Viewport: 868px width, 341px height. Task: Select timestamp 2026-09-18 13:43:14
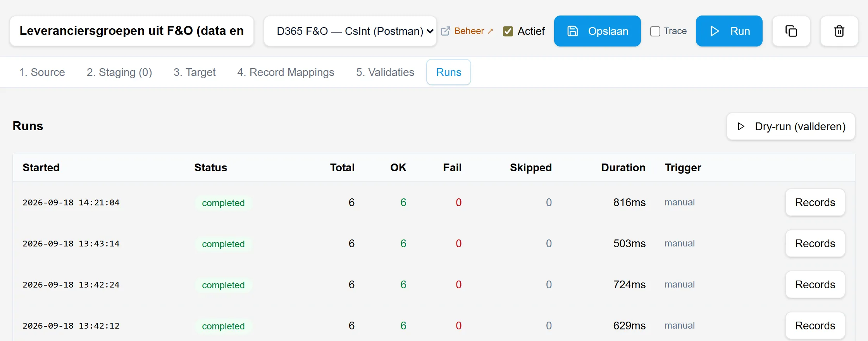click(71, 243)
